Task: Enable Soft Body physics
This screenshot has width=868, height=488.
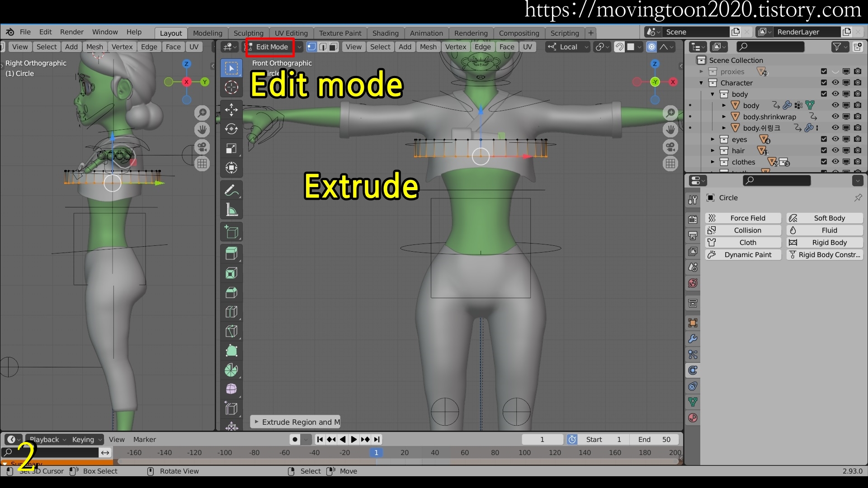Action: [x=825, y=218]
